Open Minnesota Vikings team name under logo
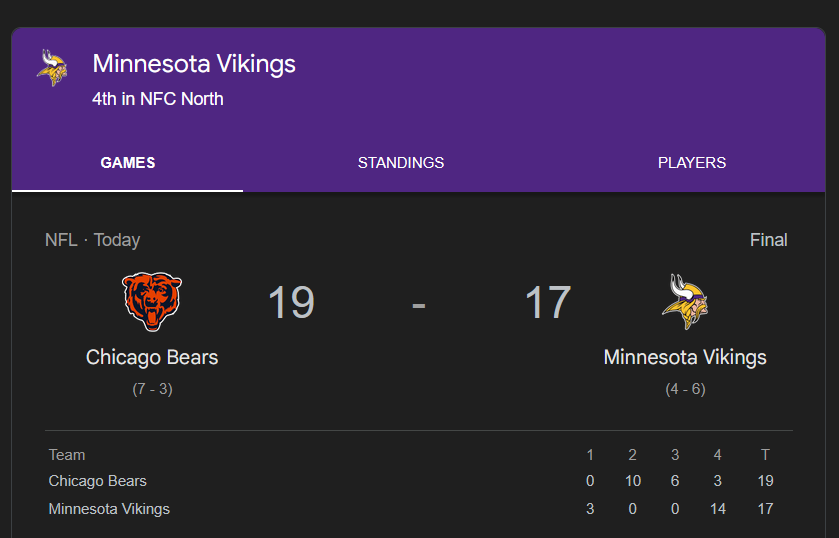The image size is (839, 538). (685, 357)
